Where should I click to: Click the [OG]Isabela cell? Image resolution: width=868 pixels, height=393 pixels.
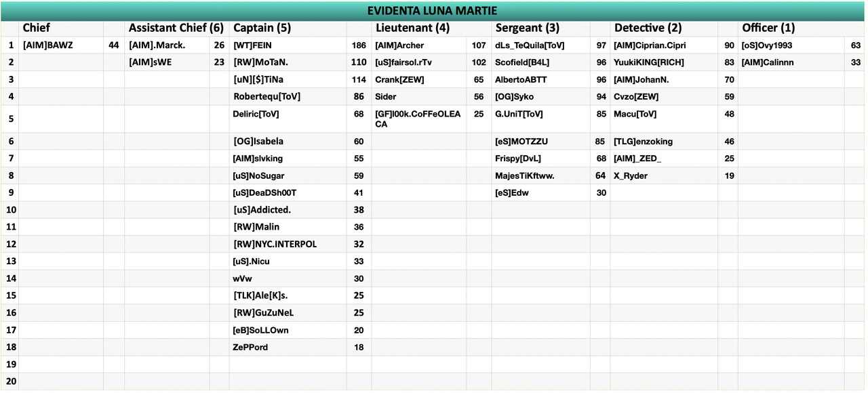pyautogui.click(x=288, y=142)
